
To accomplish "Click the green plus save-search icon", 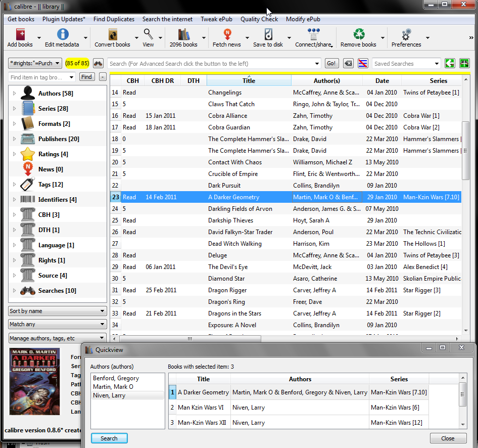I will [464, 63].
